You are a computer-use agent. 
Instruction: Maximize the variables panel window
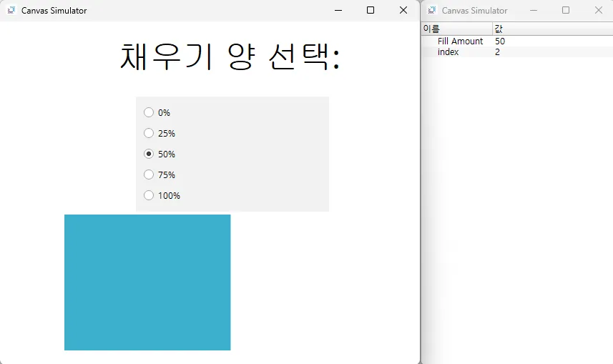[x=566, y=10]
